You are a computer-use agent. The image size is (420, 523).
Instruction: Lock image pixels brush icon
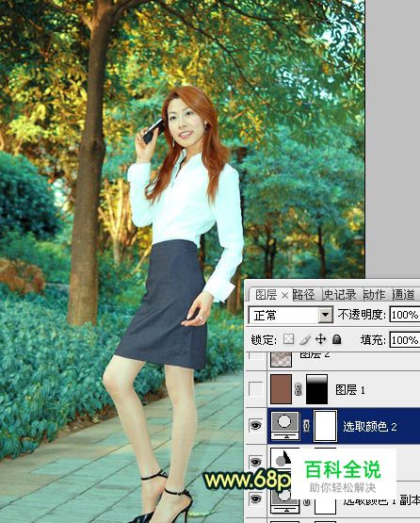(305, 339)
